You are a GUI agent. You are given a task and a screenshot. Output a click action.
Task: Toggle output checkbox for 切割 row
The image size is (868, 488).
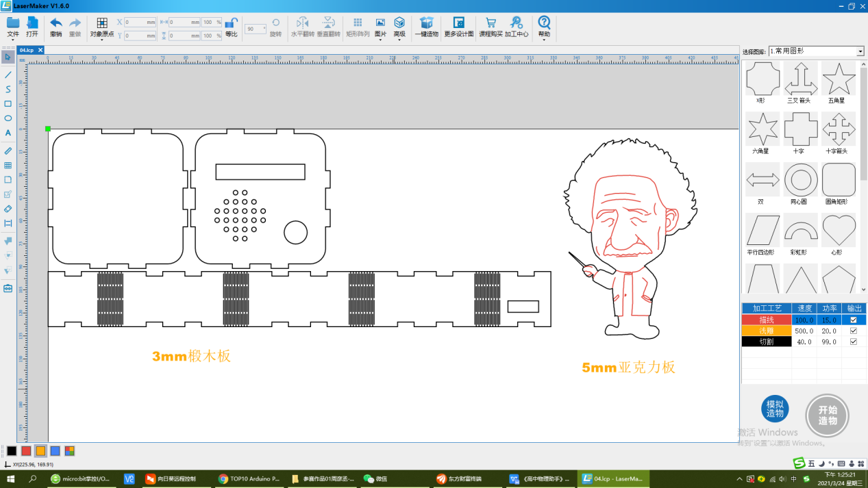coord(854,342)
